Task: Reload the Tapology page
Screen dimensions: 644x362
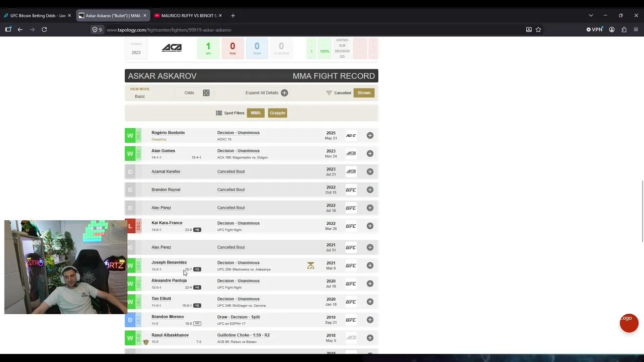Action: 44,30
